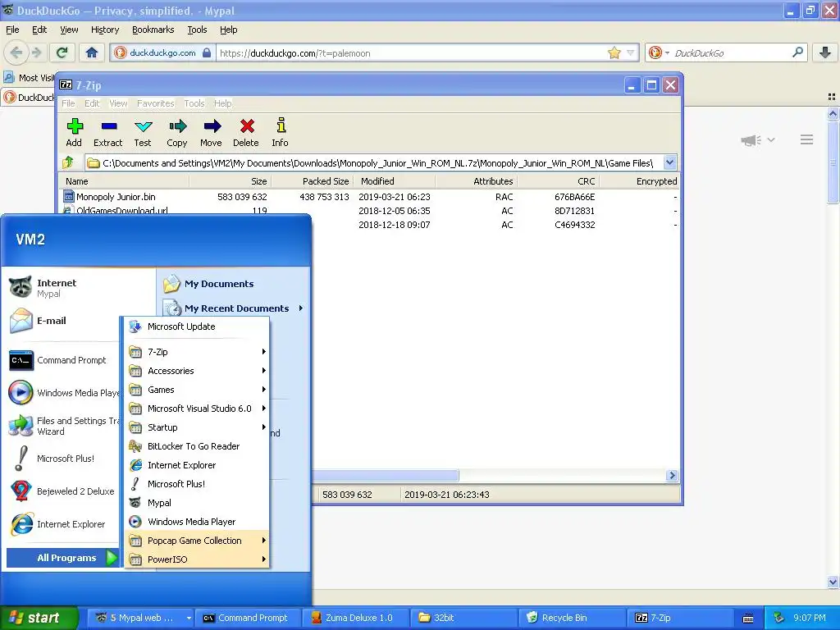Switch to 32bit folder taskbar button
This screenshot has height=630, width=840.
[463, 618]
